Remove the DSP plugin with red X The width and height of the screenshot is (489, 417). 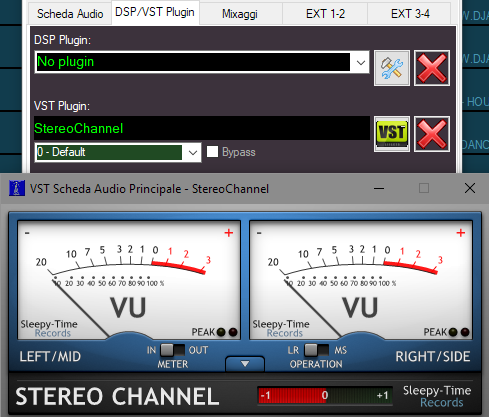(x=432, y=68)
